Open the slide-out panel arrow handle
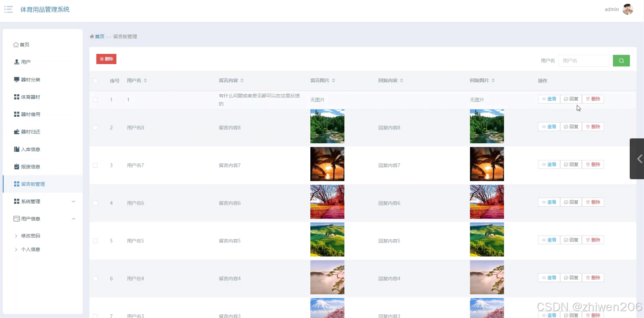Viewport: 644px width, 318px height. [637, 159]
